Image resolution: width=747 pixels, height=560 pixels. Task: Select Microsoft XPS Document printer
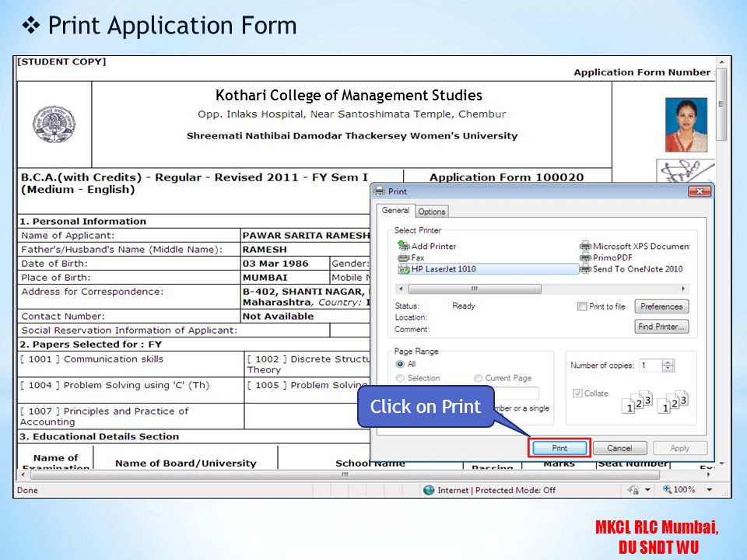coord(635,247)
